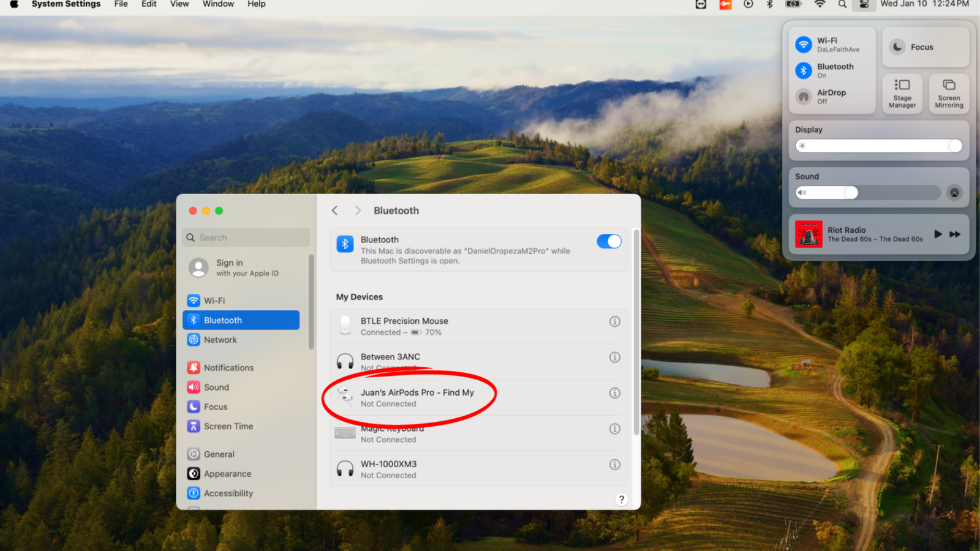Toggle Wi-Fi in Control Center
Screen dimensions: 980x551
804,45
